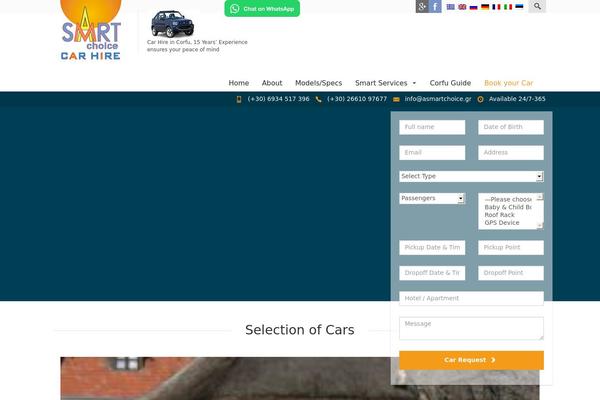This screenshot has width=600, height=400.
Task: Go to Models/Specs page
Action: 319,83
